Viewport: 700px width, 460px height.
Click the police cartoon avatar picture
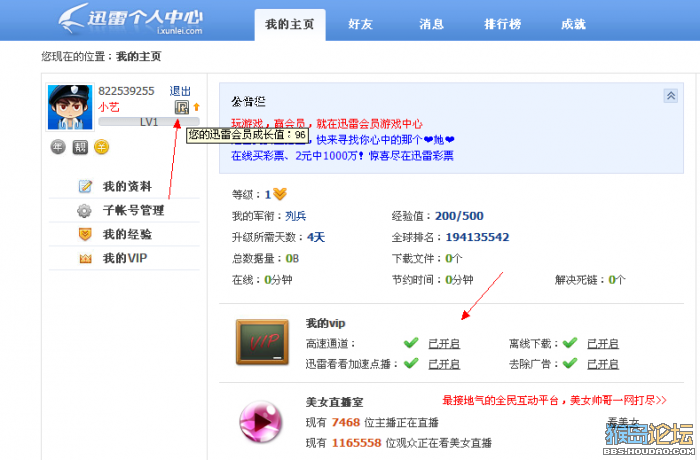(70, 107)
